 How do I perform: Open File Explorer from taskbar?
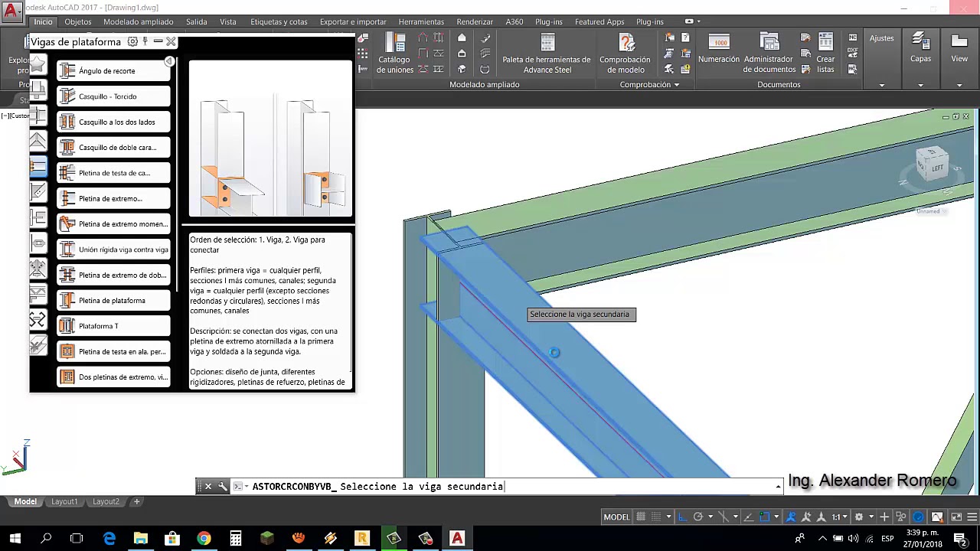(140, 539)
